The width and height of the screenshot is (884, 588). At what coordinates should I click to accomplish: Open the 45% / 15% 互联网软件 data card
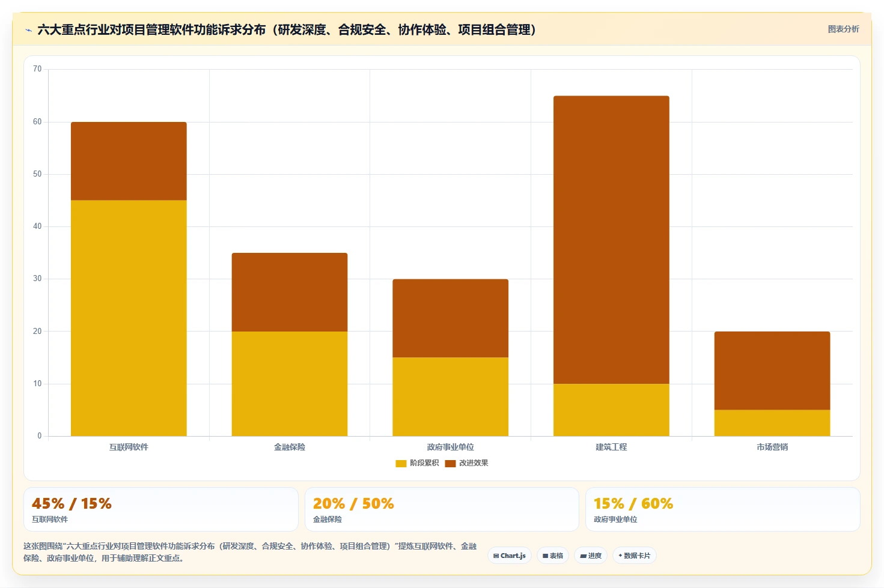click(161, 509)
